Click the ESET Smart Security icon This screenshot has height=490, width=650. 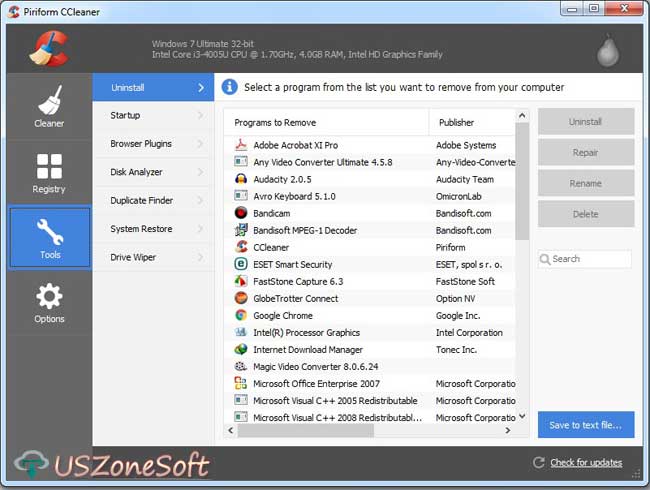tap(241, 264)
